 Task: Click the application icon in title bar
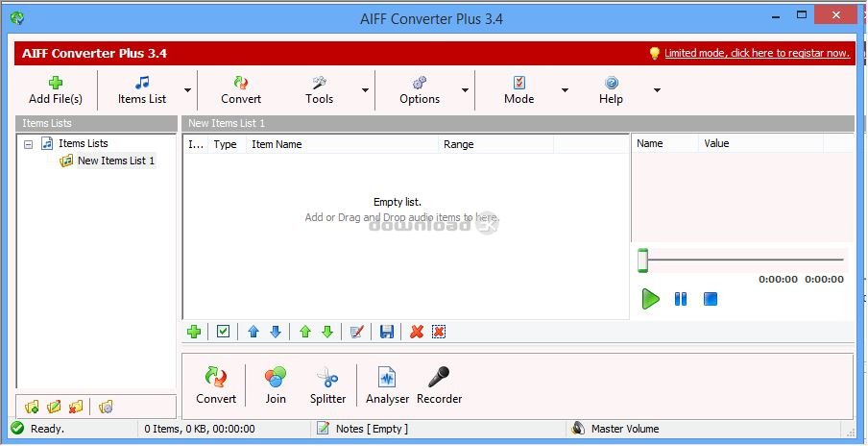pos(17,18)
